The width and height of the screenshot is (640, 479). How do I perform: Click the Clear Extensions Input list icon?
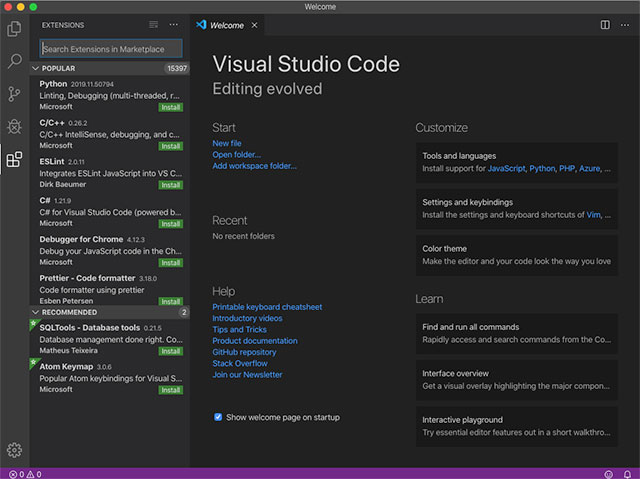(153, 24)
